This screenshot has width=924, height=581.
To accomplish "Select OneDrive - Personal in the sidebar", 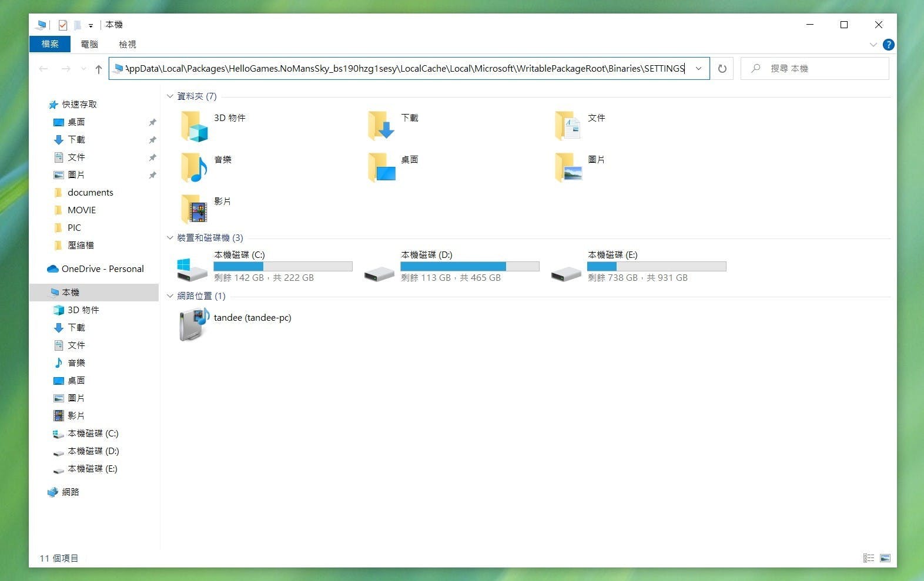I will 102,268.
